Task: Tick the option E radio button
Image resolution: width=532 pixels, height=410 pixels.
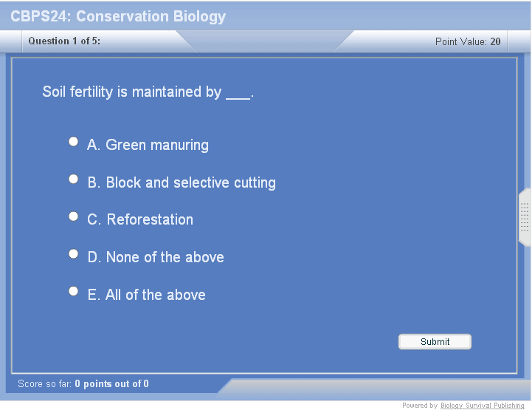Action: click(x=73, y=291)
